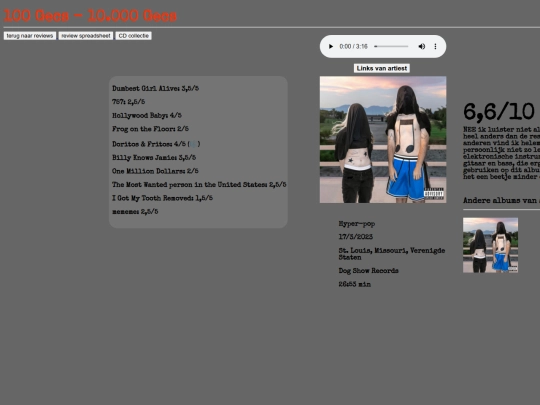Viewport: 540px width, 405px height.
Task: Select 'The Most Wanted person in the United States' text
Action: 190,185
